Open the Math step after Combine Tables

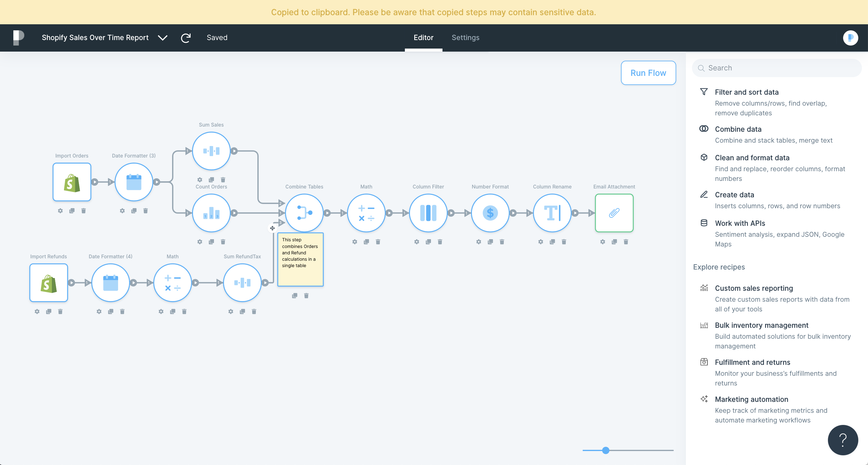coord(366,213)
